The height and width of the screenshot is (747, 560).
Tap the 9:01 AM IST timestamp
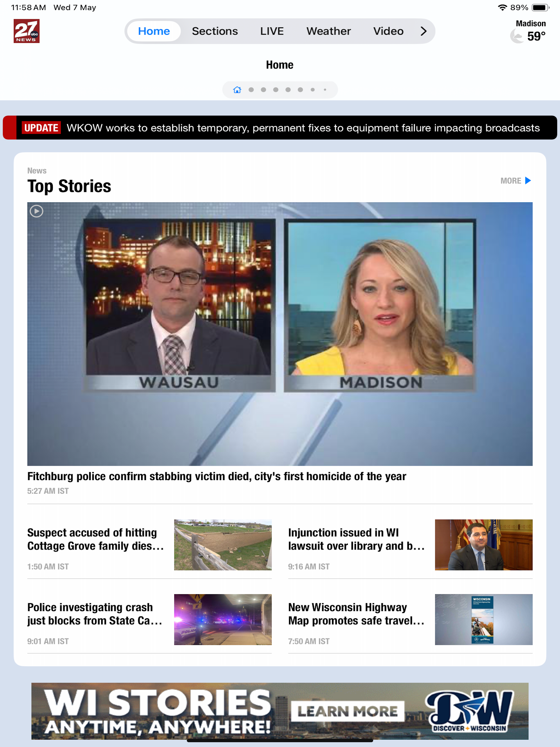(48, 641)
